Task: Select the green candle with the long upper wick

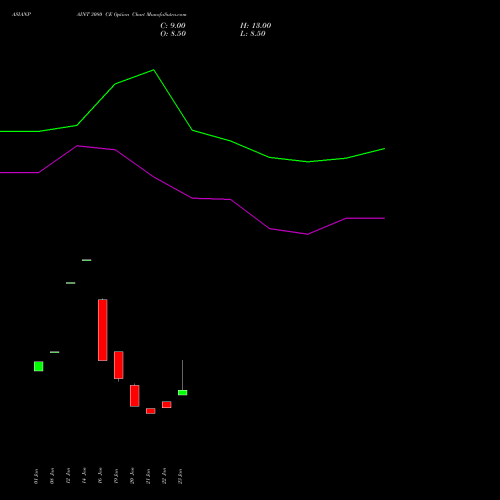Action: [x=183, y=392]
